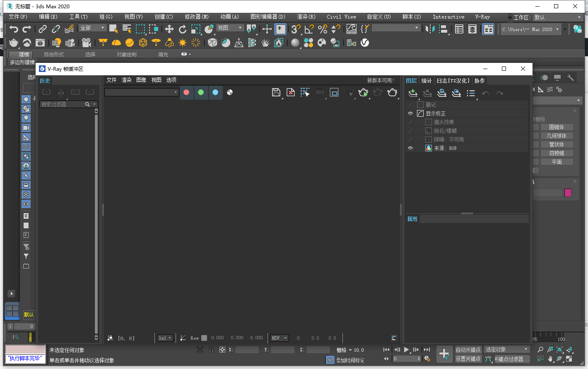This screenshot has height=369, width=588.
Task: Open the 渲染 menu in V-Ray frame buffer
Action: click(x=126, y=80)
